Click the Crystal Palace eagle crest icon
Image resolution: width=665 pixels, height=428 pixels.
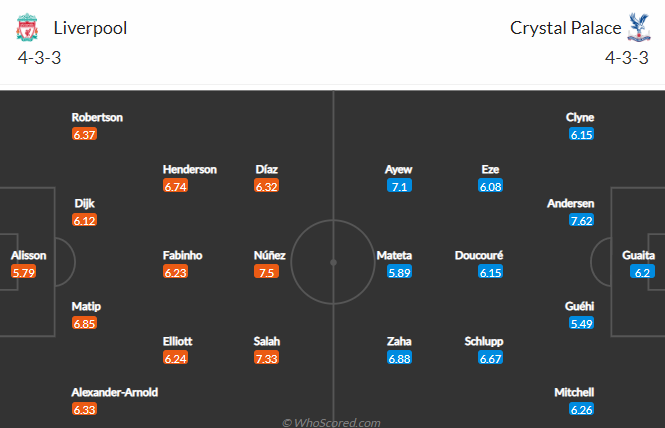[639, 28]
